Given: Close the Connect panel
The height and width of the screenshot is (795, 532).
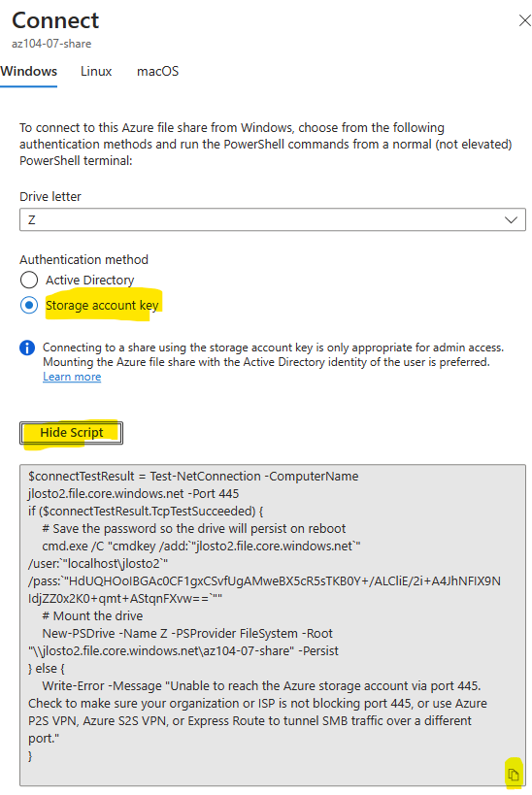Looking at the screenshot, I should [x=524, y=20].
